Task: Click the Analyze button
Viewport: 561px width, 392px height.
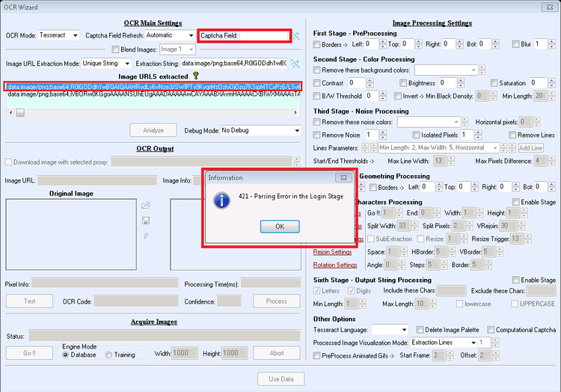Action: (x=153, y=130)
